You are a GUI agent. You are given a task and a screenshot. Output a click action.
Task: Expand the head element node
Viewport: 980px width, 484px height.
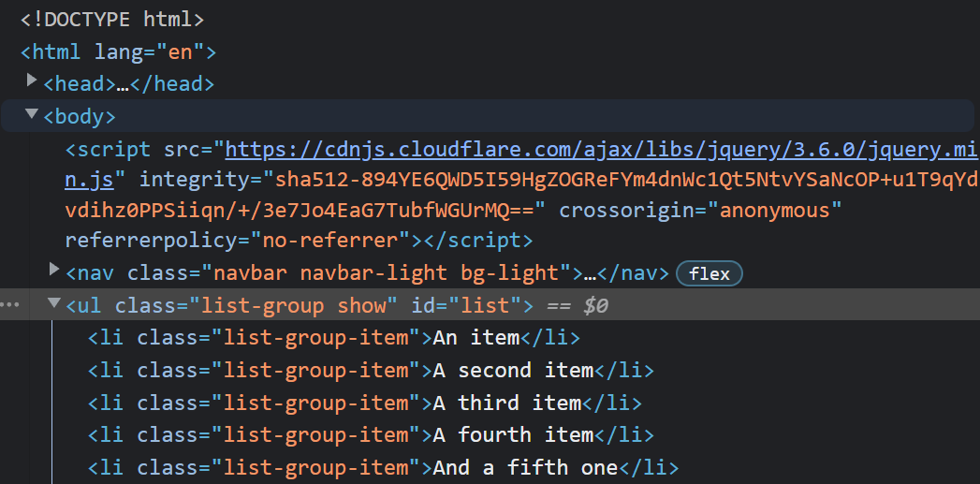tap(32, 80)
